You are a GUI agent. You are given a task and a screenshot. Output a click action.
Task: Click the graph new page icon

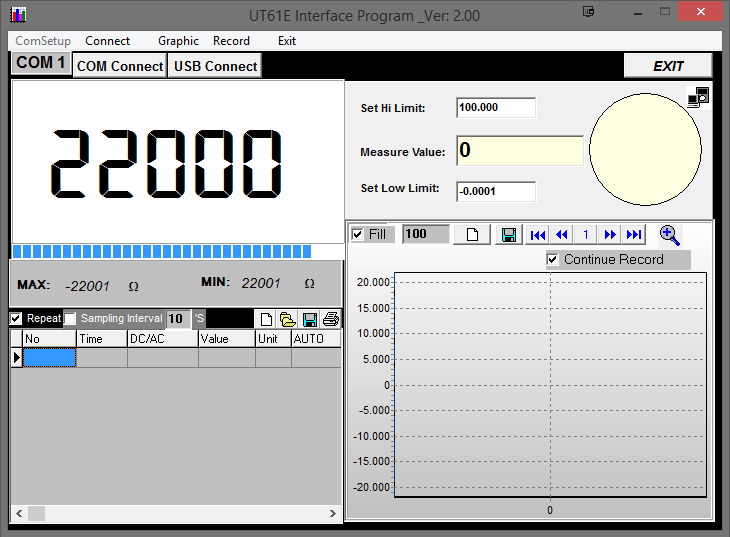click(472, 234)
